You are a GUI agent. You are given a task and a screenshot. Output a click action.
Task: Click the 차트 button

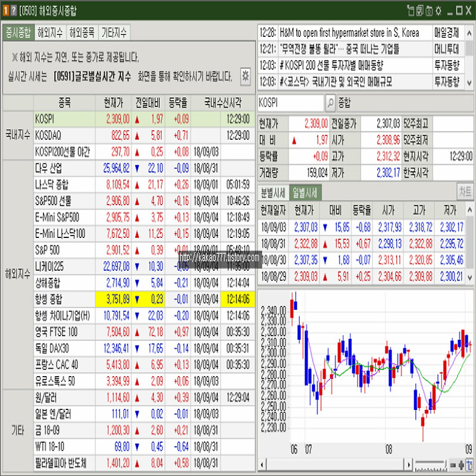pos(465,192)
